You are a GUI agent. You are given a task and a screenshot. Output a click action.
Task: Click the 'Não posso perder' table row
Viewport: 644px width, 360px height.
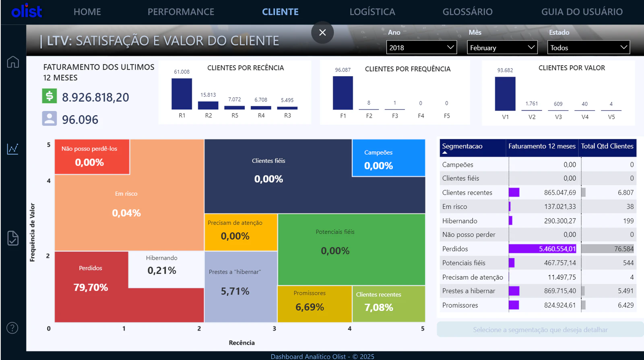click(x=538, y=234)
